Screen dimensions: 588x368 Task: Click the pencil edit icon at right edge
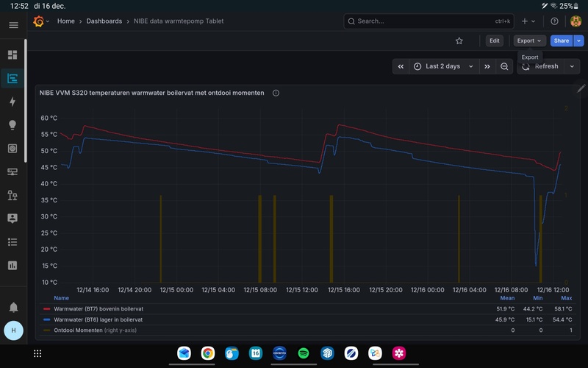point(581,88)
